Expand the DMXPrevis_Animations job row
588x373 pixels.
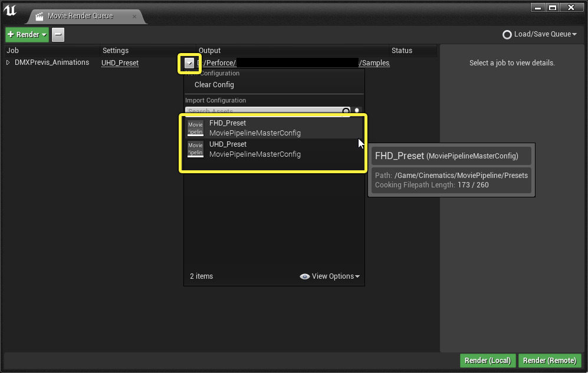pyautogui.click(x=7, y=62)
